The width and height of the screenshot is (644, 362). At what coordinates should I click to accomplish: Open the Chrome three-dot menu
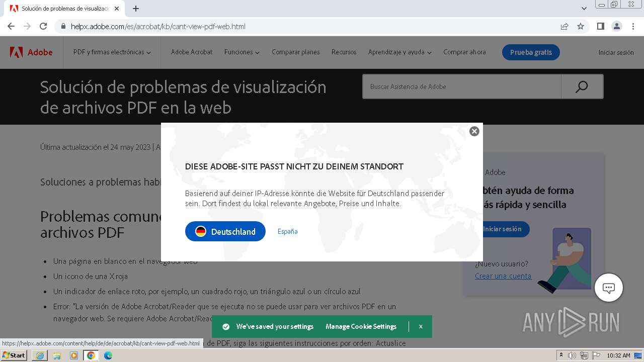[633, 26]
